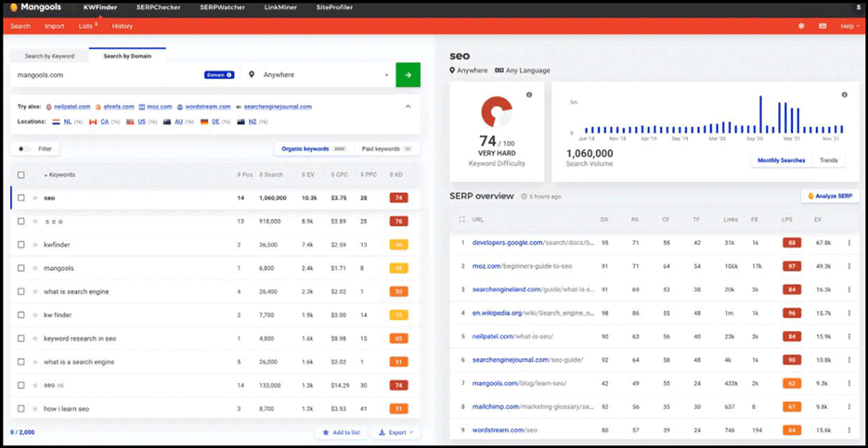Click the green search arrow button
The width and height of the screenshot is (868, 448).
click(408, 75)
